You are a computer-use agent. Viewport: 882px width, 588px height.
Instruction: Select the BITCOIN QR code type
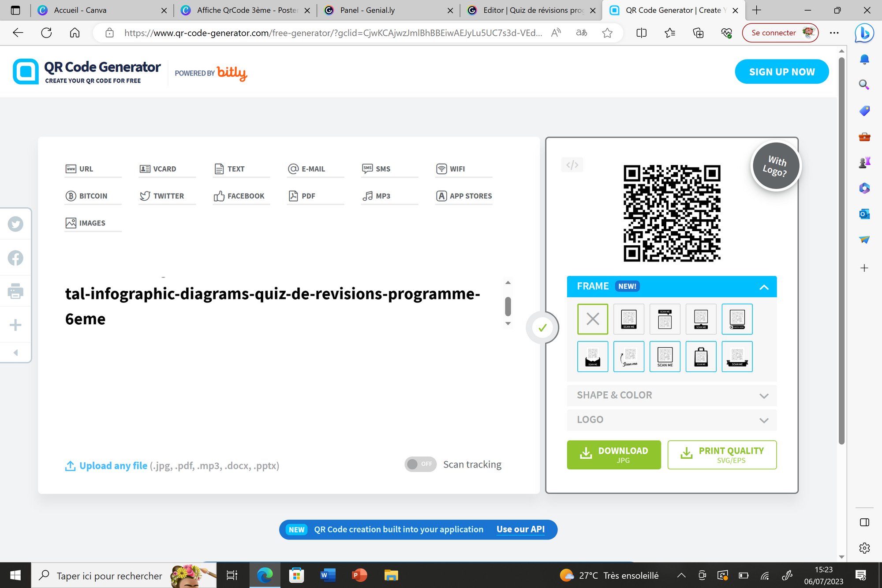point(93,195)
